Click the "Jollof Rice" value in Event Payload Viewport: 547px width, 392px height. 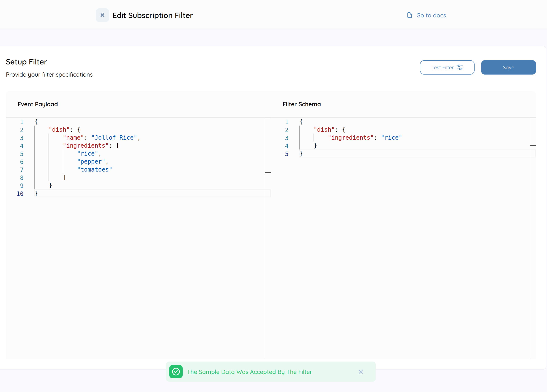click(114, 138)
